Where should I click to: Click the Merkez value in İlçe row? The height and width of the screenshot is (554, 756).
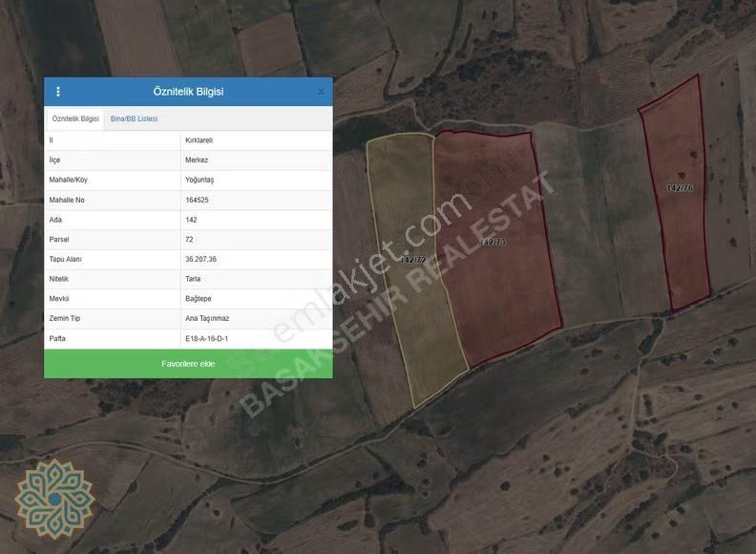tap(197, 160)
